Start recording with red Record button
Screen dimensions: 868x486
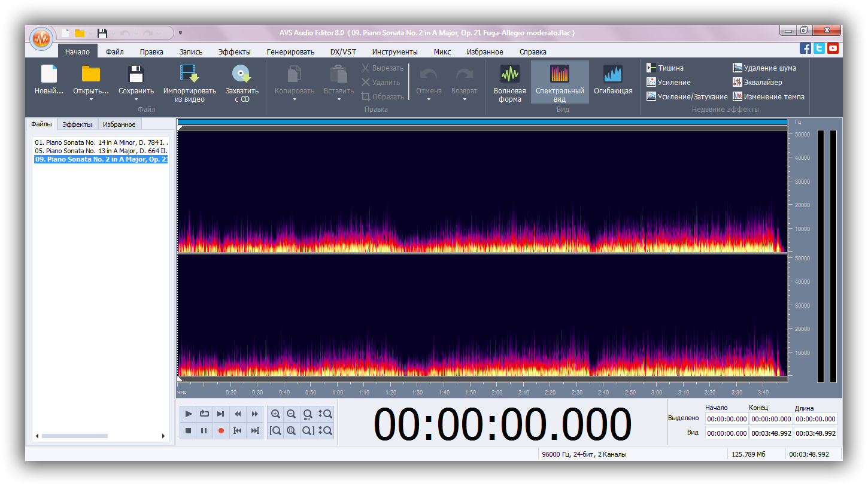click(x=221, y=430)
